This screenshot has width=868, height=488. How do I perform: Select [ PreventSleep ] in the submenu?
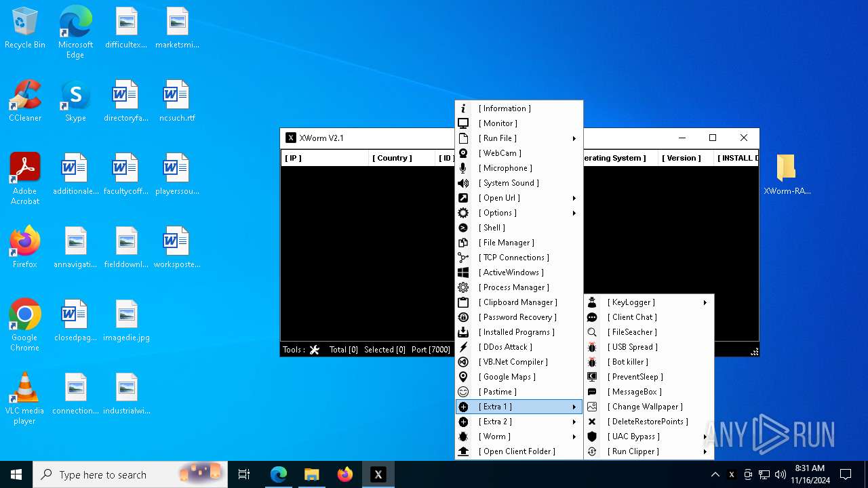pos(648,377)
